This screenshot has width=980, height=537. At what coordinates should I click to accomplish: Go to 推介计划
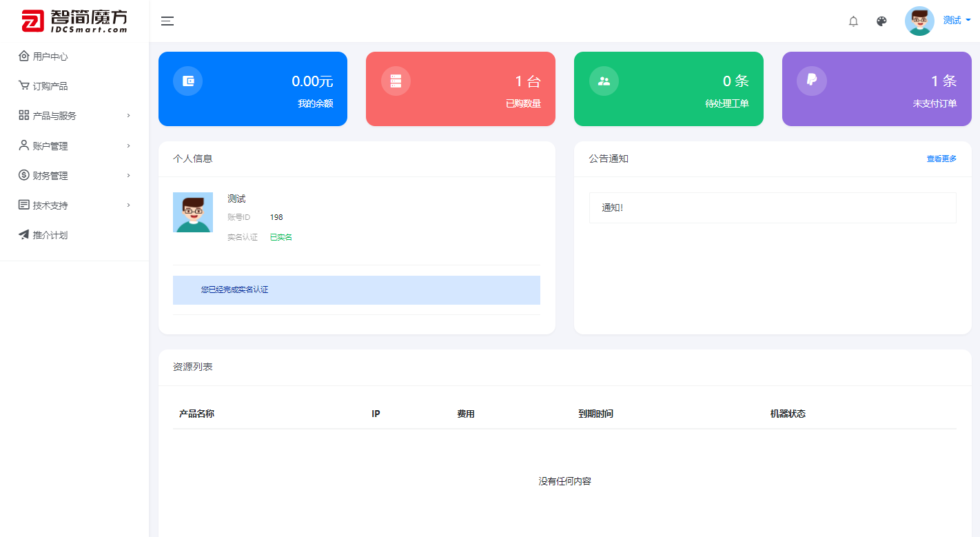50,235
